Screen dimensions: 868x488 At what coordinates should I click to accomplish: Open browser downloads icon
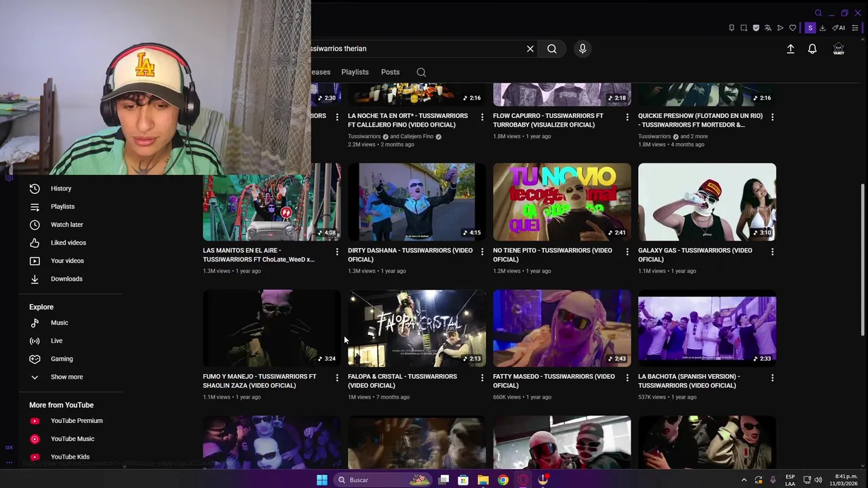pos(823,28)
